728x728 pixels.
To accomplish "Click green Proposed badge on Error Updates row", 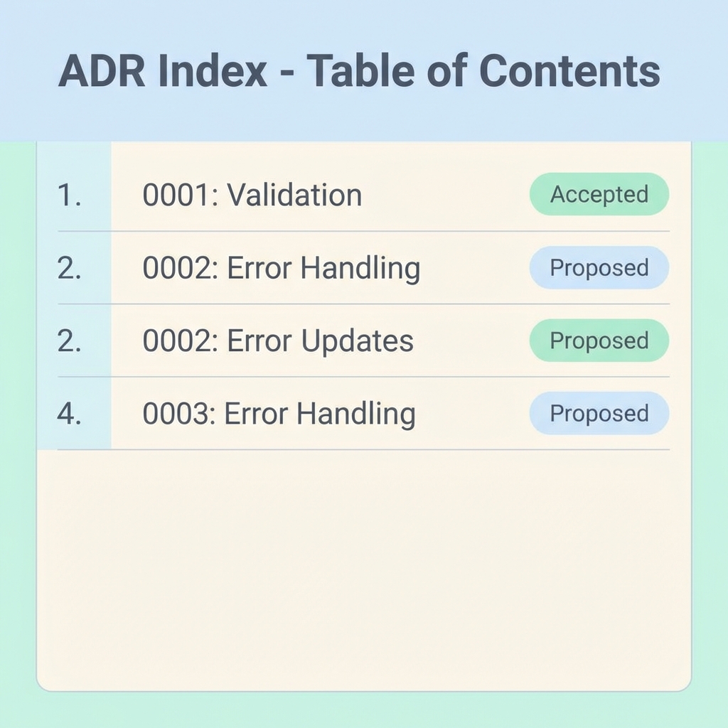I will pos(599,341).
